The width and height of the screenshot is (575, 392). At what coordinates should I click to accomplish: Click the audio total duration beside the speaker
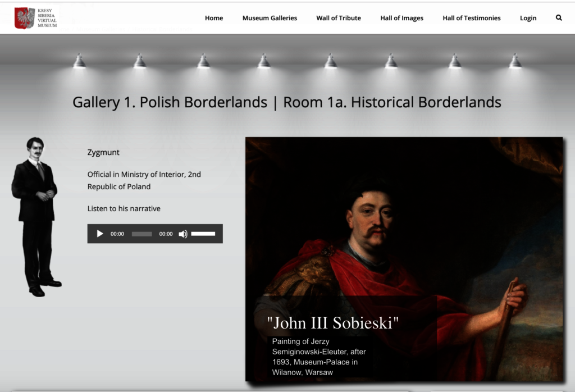pos(166,234)
